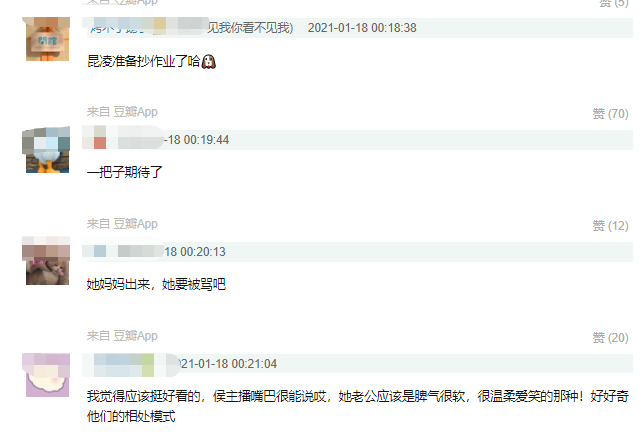Click 来自 豆瓣App under 她妈妈出来 comment
Viewport: 643px width, 442px height.
point(122,336)
